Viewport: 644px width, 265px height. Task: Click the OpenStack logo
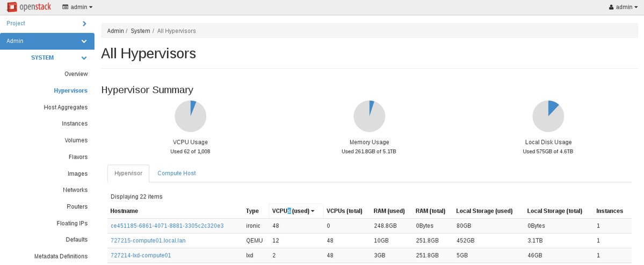pos(29,7)
